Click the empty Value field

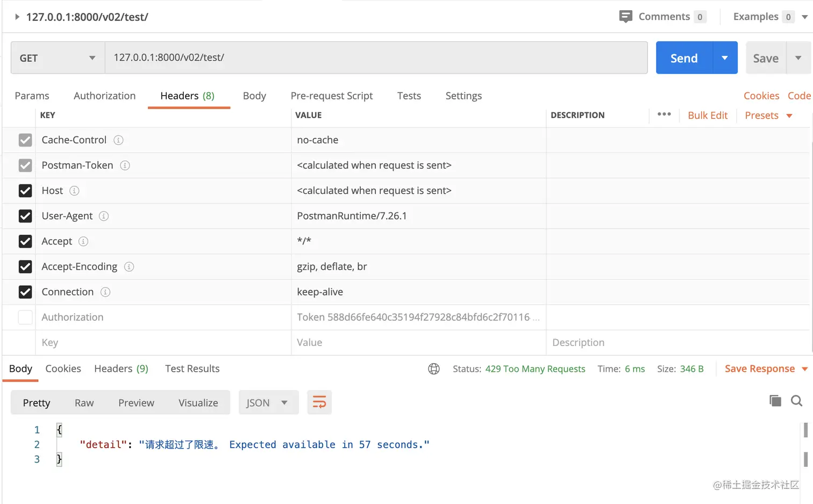418,342
